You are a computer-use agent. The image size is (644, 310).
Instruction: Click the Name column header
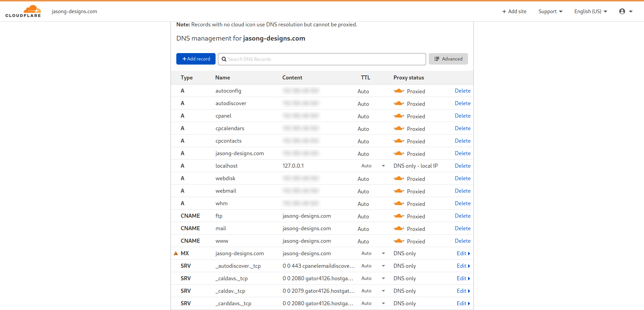point(223,77)
